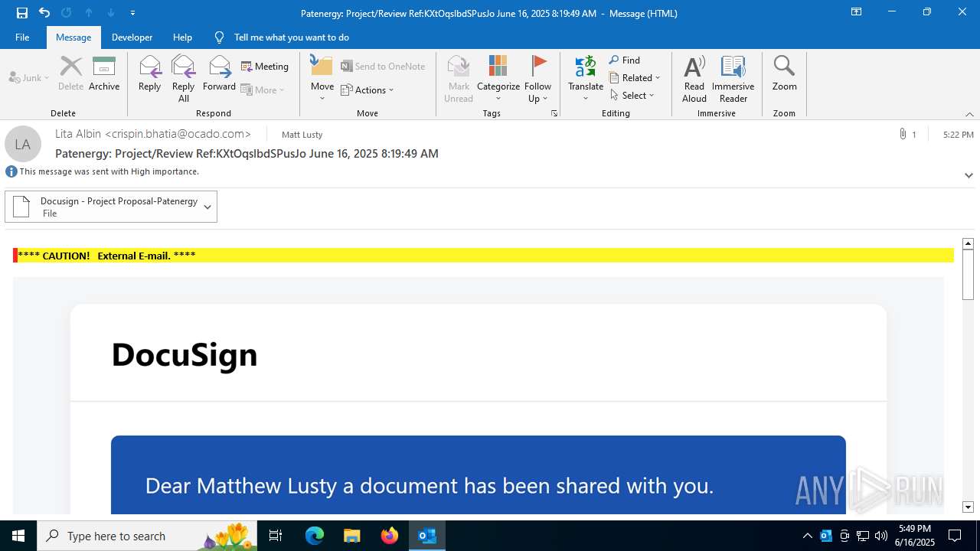Open File Explorer from the taskbar
Screen dimensions: 980x551
(351, 536)
